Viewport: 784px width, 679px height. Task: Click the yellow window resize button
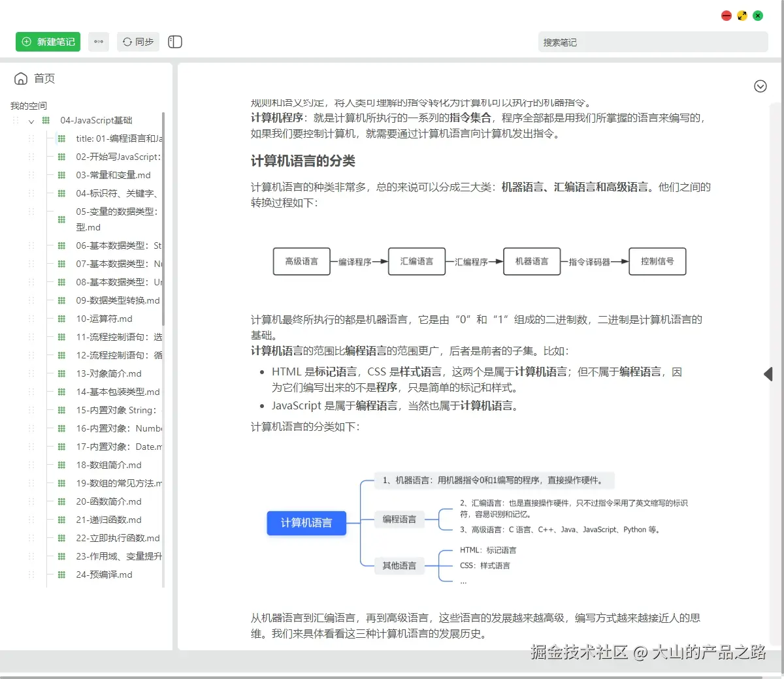click(x=742, y=16)
